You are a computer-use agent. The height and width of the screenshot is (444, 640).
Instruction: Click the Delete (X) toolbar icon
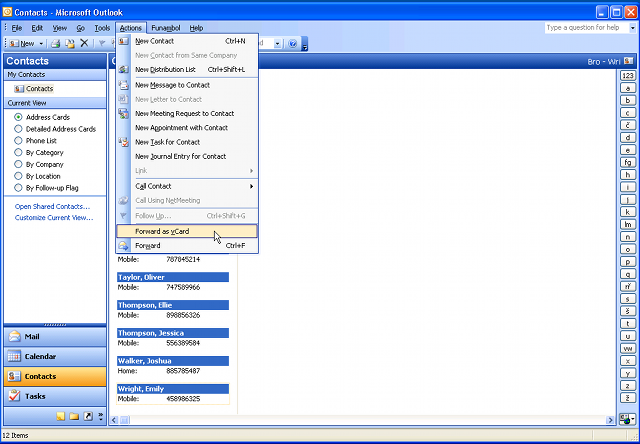pos(84,43)
